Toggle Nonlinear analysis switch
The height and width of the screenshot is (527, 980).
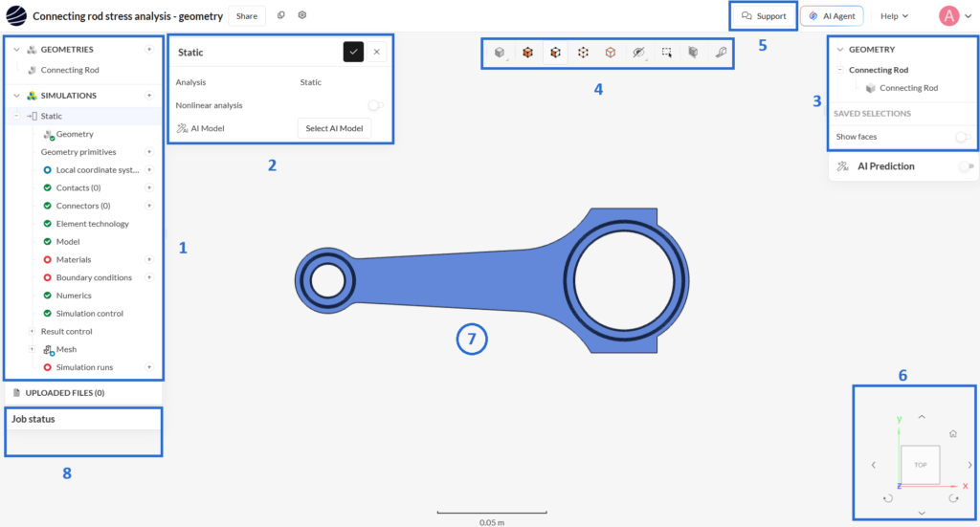[x=375, y=105]
